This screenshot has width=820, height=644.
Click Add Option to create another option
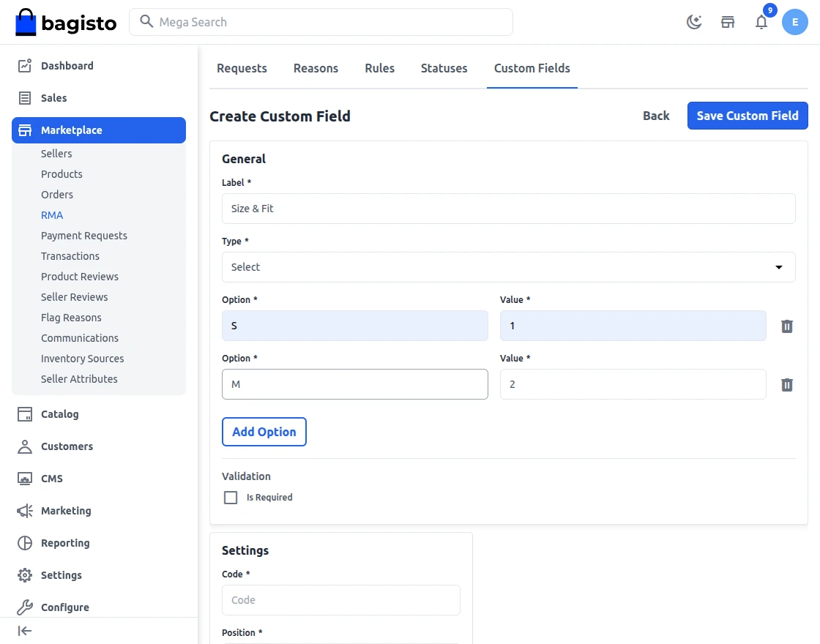264,432
